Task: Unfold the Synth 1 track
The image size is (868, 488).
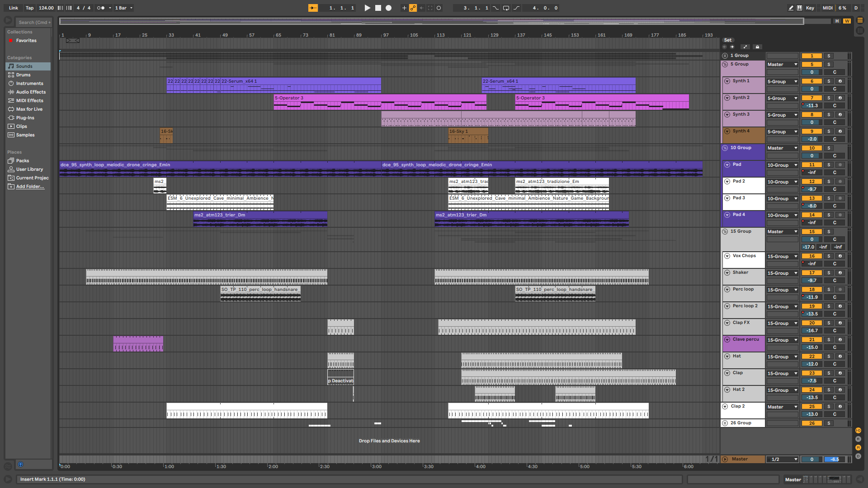Action: point(727,81)
